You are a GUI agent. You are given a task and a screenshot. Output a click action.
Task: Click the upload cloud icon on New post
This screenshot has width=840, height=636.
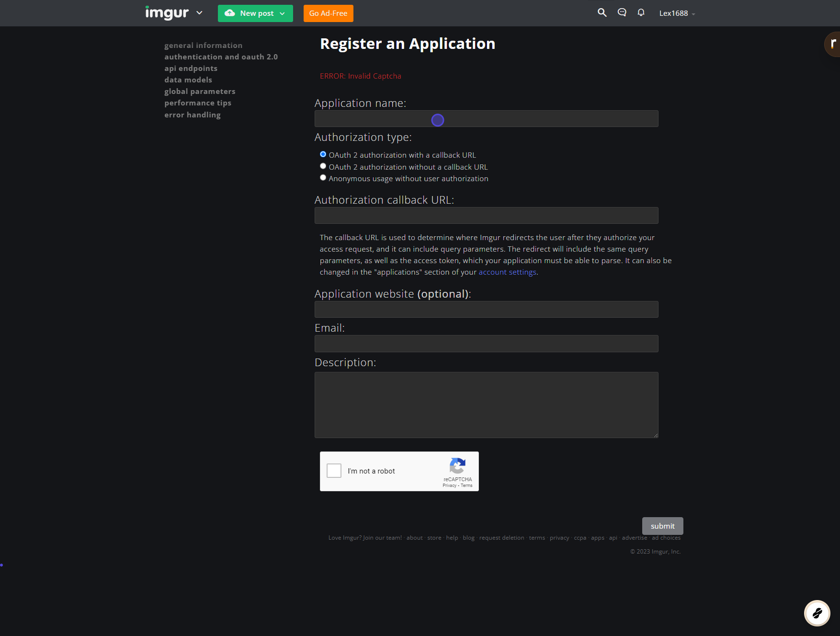230,13
